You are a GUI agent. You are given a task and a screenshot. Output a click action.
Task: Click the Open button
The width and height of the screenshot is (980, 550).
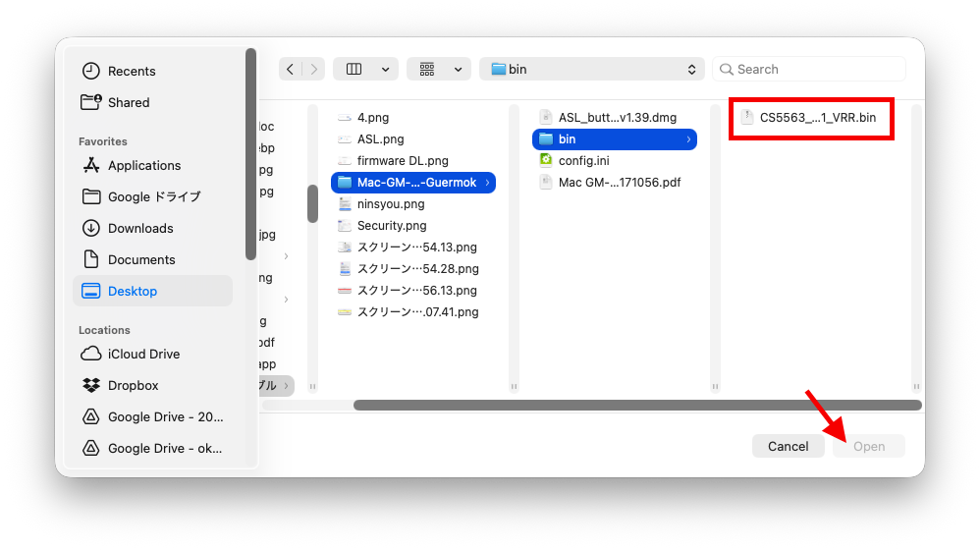(868, 446)
